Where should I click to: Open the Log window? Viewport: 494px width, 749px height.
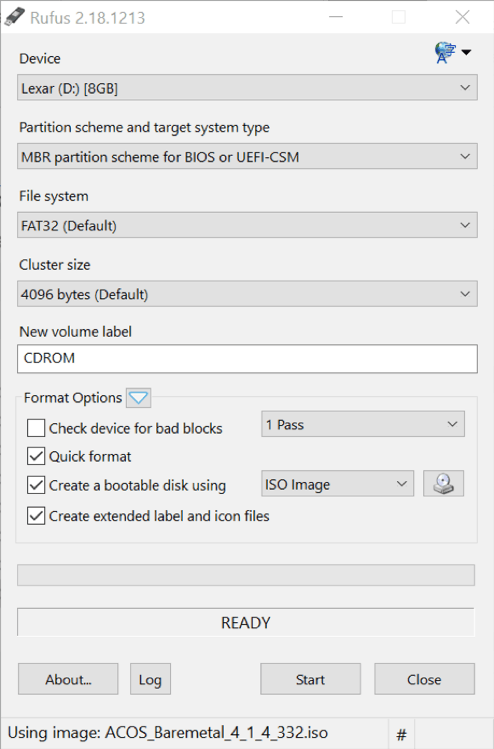tap(150, 679)
